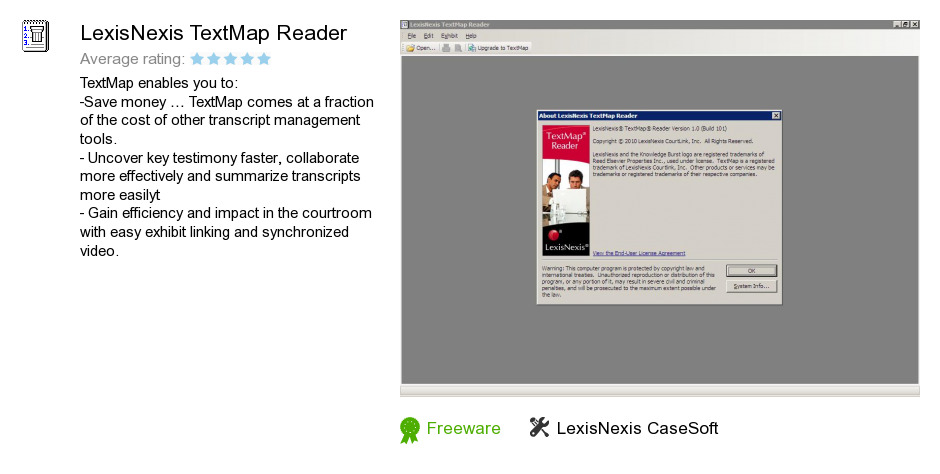Click the 'Copyright © 2010 LexisNexis CourtLink' line

pyautogui.click(x=673, y=141)
